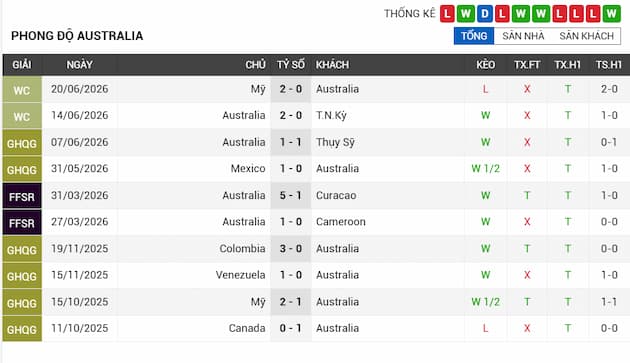The width and height of the screenshot is (630, 363).
Task: Click the first red L result badge
Action: [447, 14]
